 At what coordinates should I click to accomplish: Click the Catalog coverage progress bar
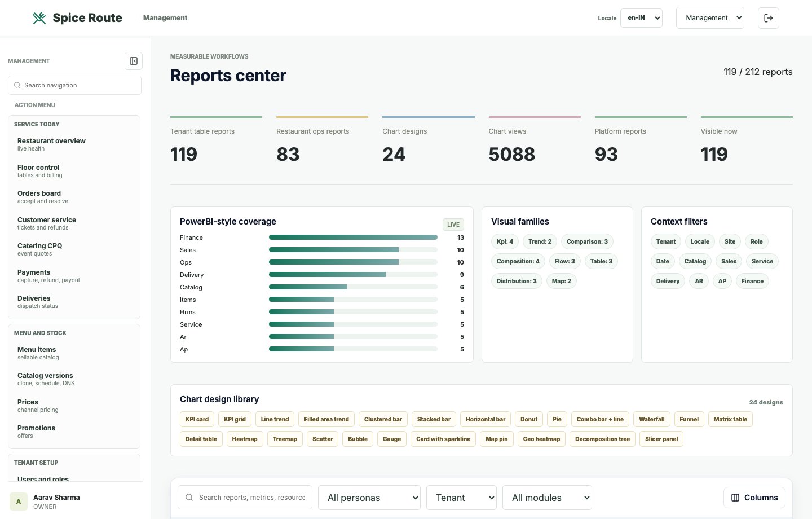(353, 287)
